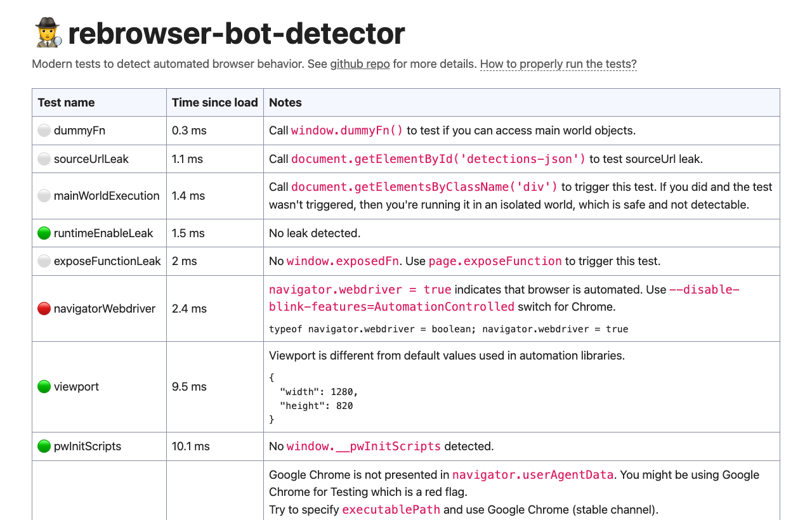The width and height of the screenshot is (812, 520).
Task: Select the dummyFn test name
Action: click(79, 131)
